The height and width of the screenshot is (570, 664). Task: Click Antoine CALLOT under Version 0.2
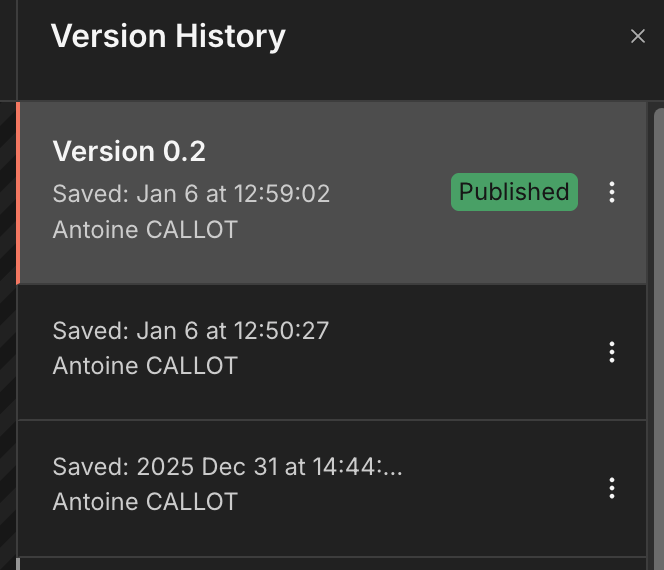145,229
